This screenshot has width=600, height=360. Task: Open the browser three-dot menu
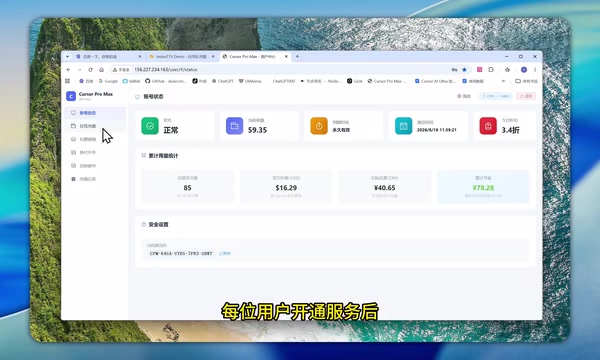535,70
